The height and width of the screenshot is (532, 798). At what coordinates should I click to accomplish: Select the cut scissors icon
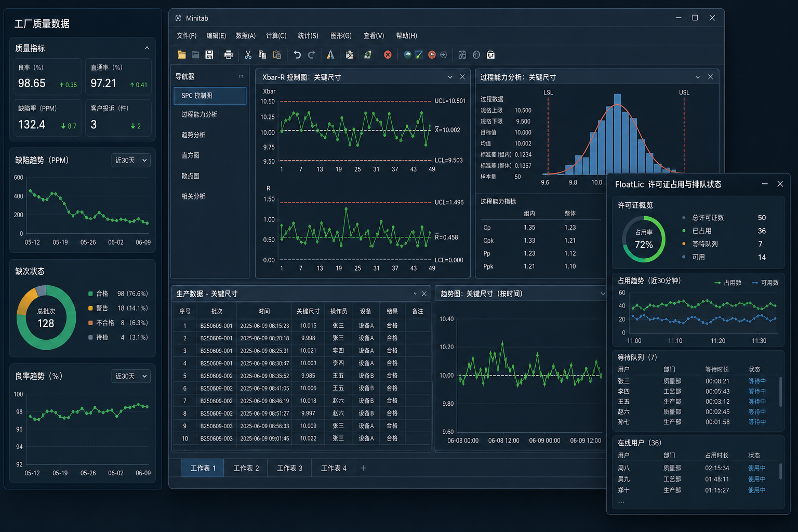(248, 55)
